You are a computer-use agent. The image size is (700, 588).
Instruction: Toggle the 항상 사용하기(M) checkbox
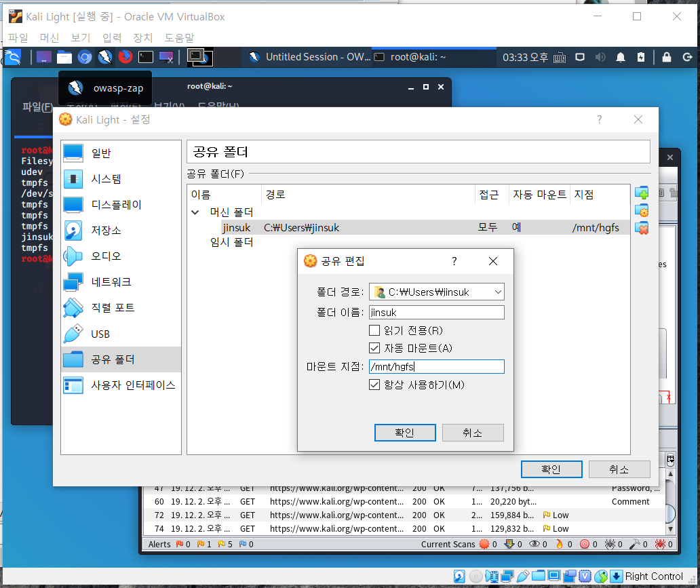click(374, 385)
